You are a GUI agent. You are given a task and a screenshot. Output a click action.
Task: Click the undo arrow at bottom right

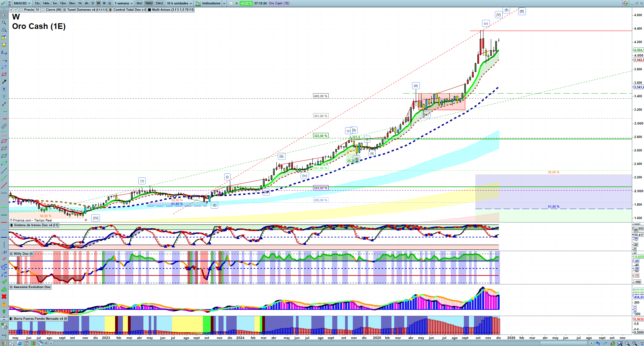(598, 343)
